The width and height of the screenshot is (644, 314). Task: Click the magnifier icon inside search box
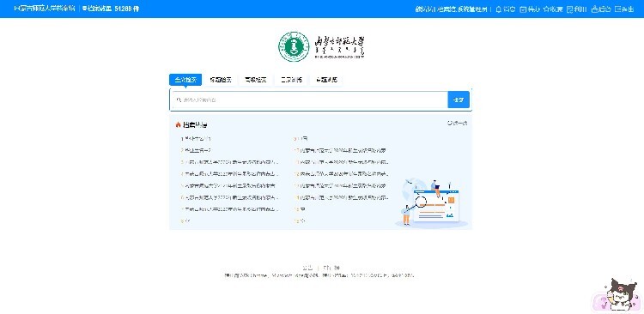179,100
